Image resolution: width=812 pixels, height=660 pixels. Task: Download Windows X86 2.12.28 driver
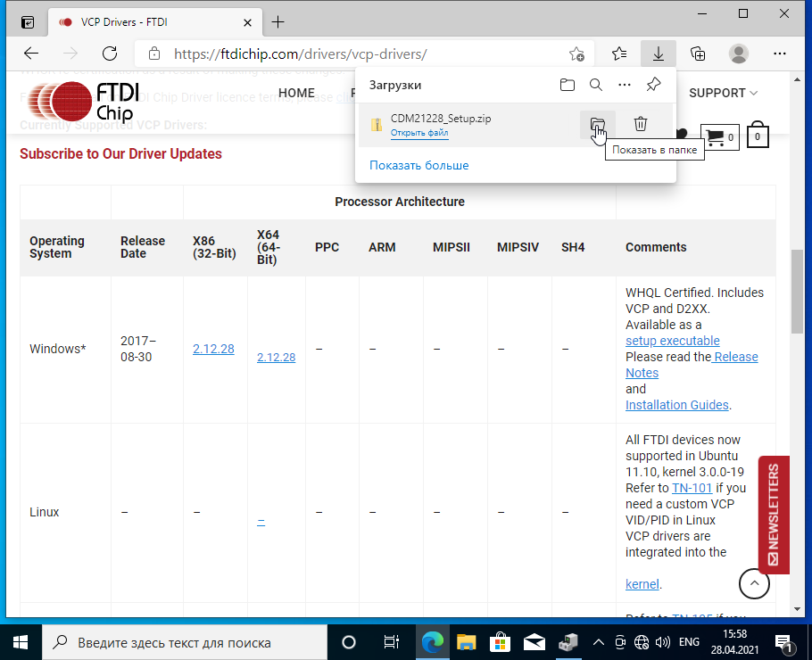(x=213, y=350)
